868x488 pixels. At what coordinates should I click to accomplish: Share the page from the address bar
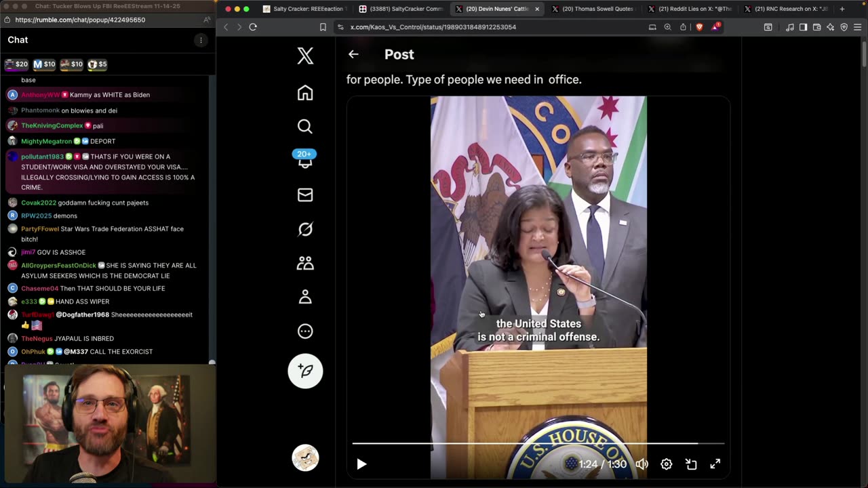pos(683,27)
